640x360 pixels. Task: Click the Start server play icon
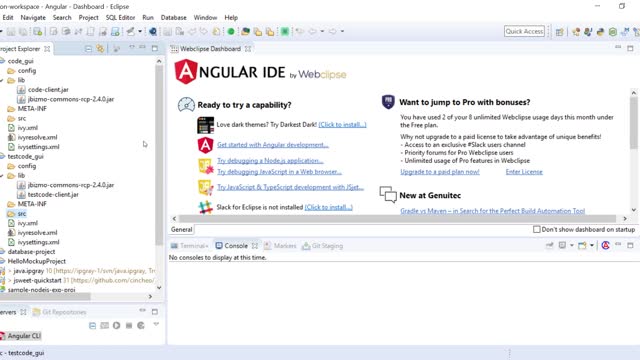(117, 325)
